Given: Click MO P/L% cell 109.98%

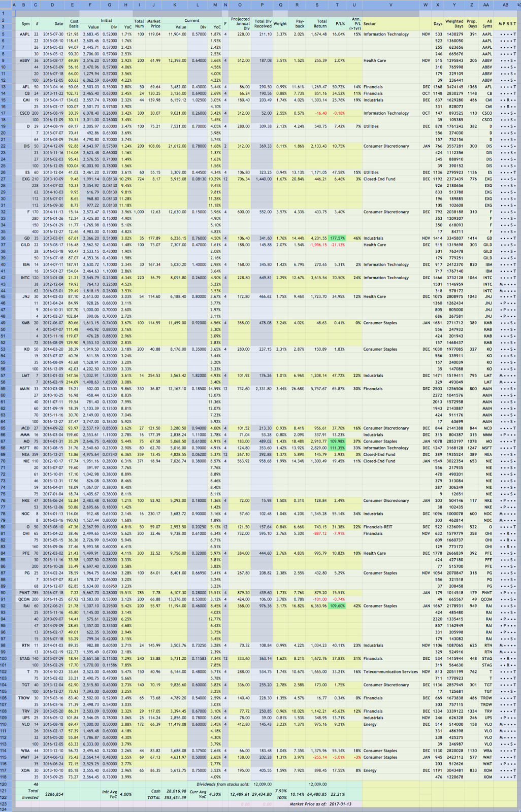Looking at the screenshot, I should tap(337, 442).
